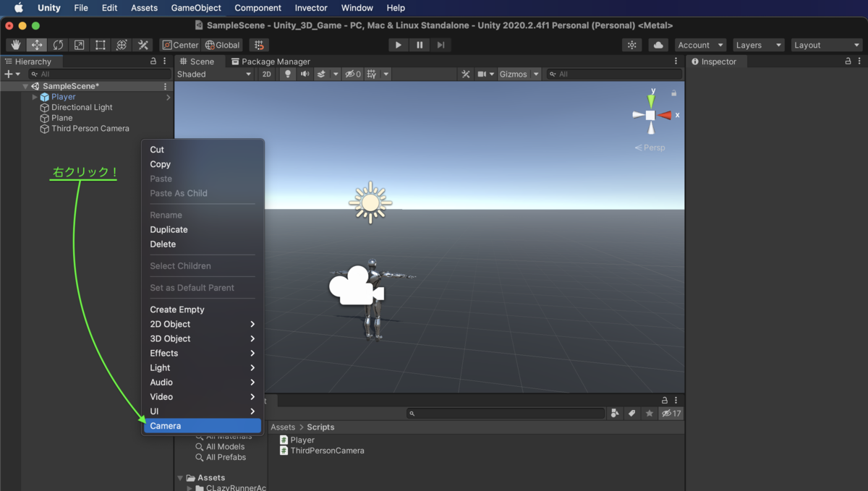868x491 pixels.
Task: Toggle Global handle rotation button
Action: (x=223, y=45)
